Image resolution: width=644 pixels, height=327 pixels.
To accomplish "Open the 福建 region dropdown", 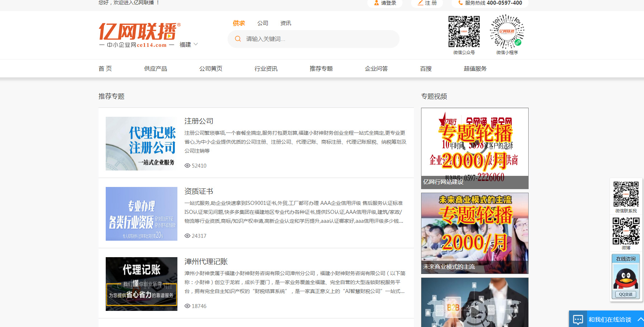I will 189,45.
